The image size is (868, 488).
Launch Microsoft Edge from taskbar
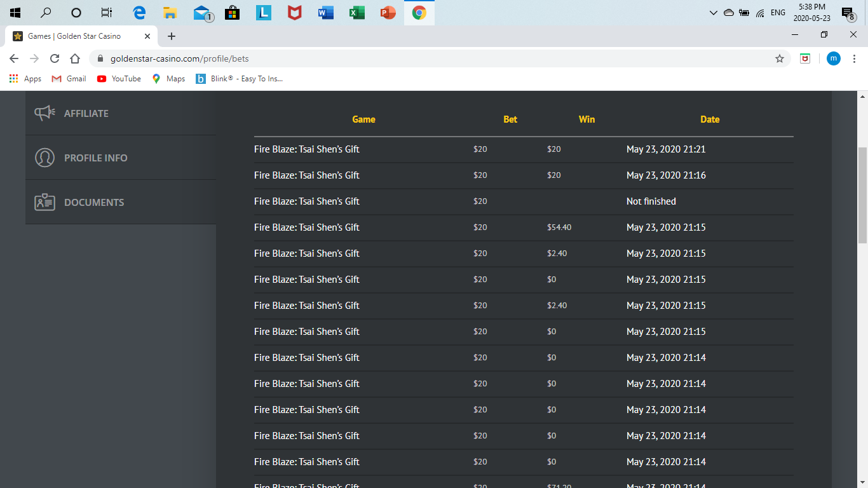[x=139, y=13]
